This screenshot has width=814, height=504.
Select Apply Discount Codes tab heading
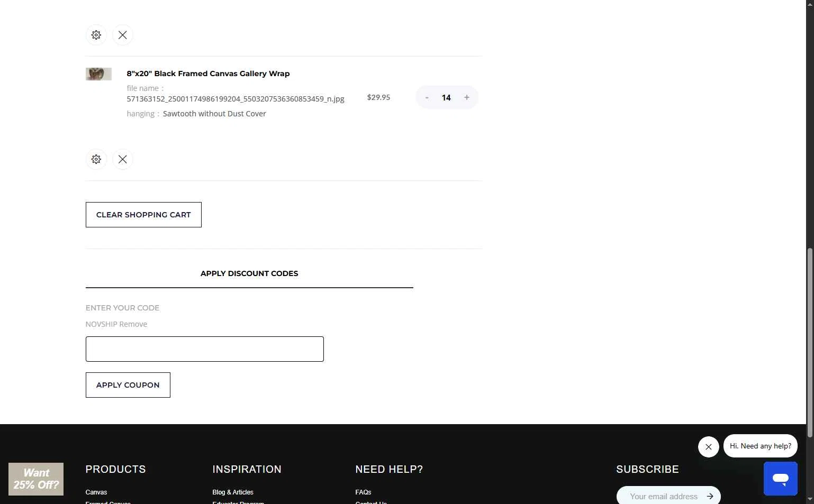click(249, 273)
